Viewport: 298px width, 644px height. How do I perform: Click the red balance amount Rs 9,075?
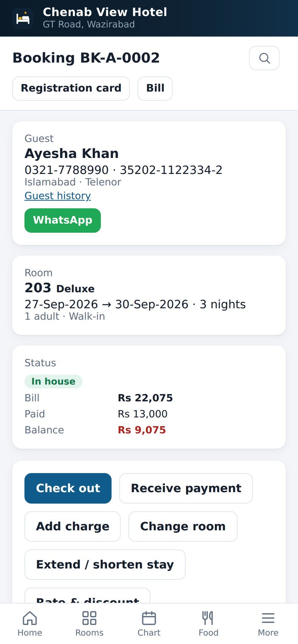point(142,430)
